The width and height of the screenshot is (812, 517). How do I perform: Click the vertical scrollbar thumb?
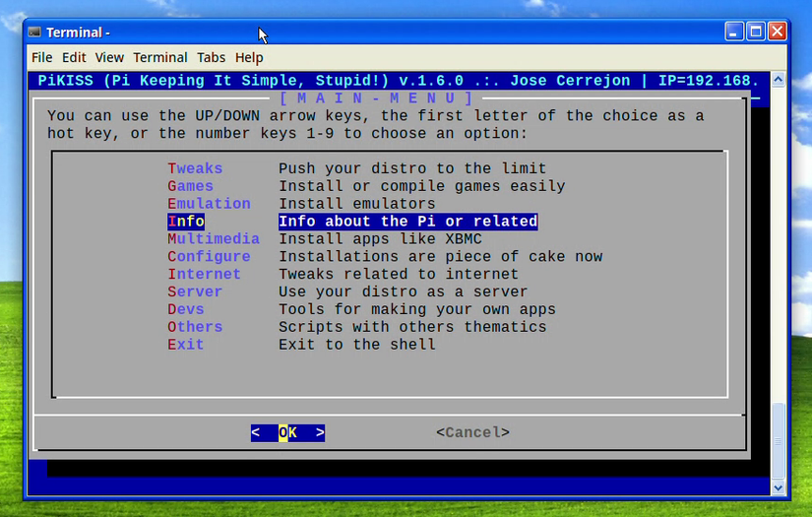coord(778,441)
